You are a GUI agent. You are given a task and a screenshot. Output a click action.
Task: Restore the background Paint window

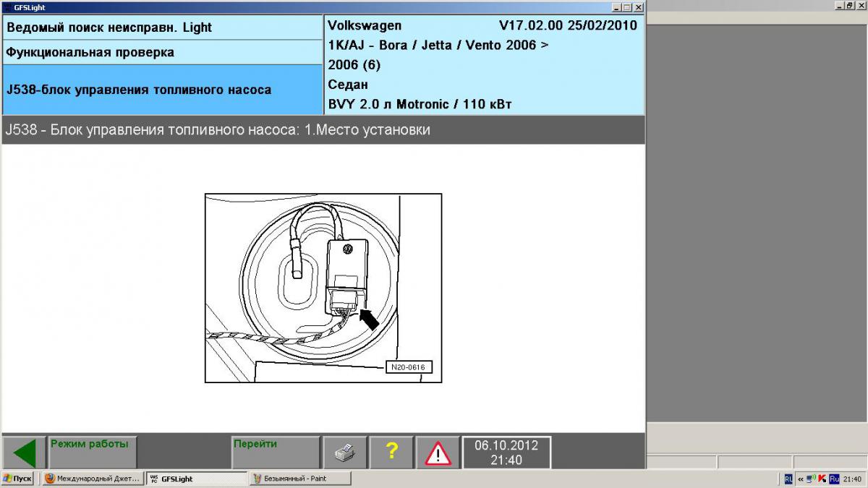coord(849,5)
